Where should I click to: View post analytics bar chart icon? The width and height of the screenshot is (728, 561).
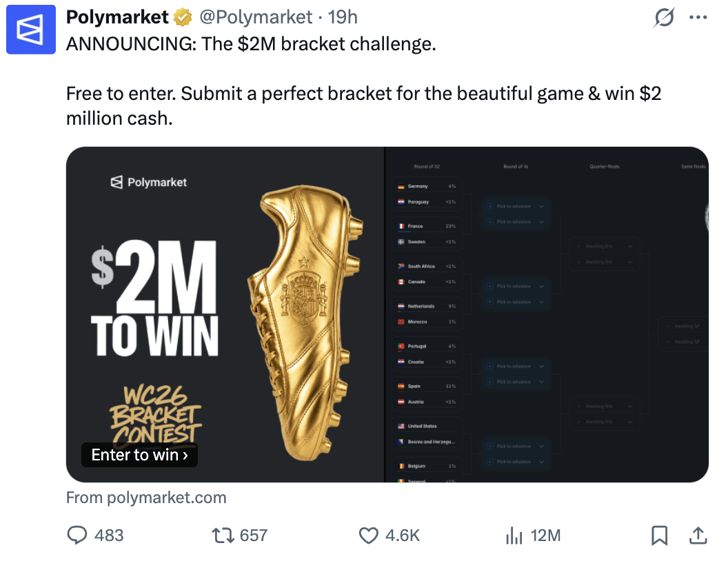[x=514, y=535]
